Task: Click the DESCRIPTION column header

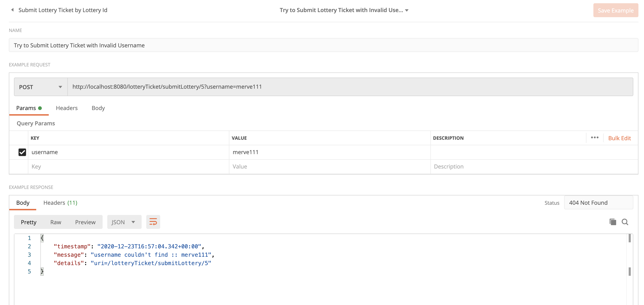Action: pyautogui.click(x=448, y=138)
